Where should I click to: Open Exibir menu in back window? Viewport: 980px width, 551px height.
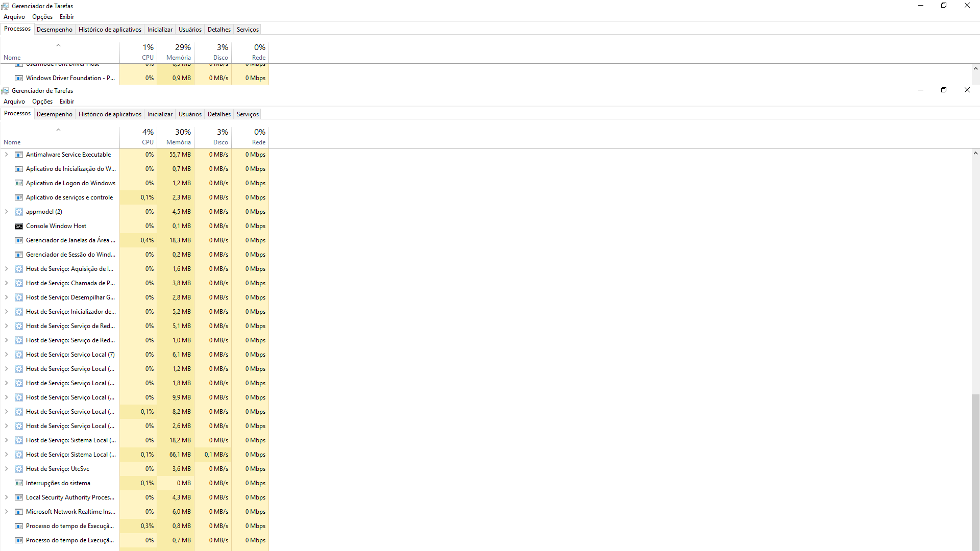click(x=67, y=17)
